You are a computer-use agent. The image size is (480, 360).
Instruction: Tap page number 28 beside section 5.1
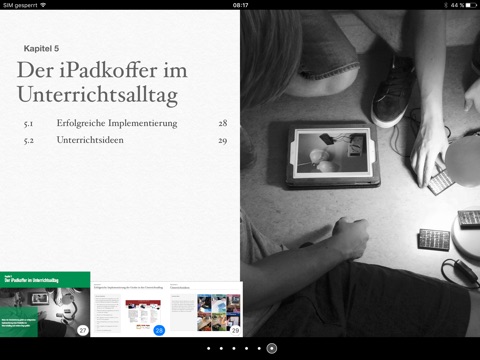[223, 123]
